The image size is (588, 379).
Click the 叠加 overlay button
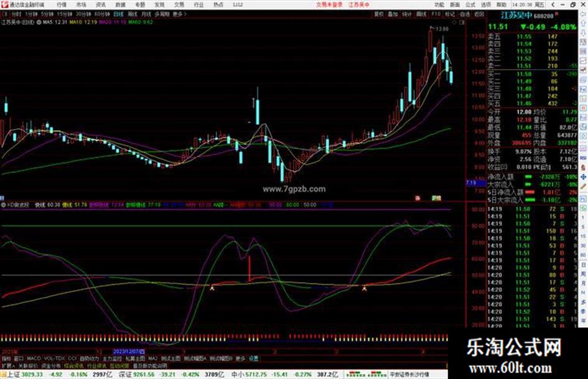click(x=393, y=14)
